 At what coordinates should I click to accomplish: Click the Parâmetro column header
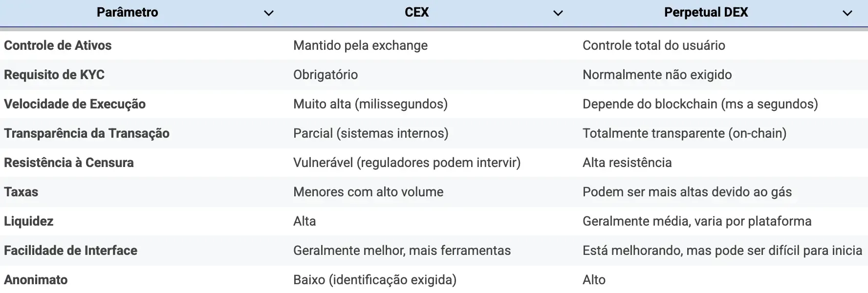(x=128, y=12)
